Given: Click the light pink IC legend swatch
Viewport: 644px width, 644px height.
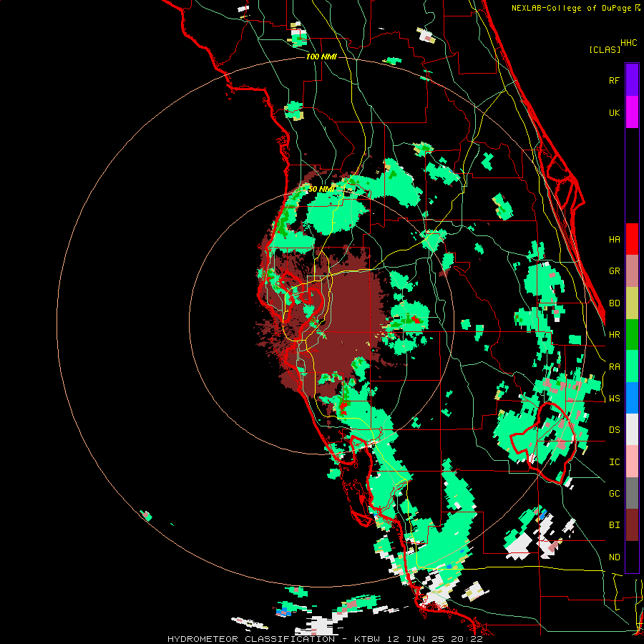Looking at the screenshot, I should 632,462.
